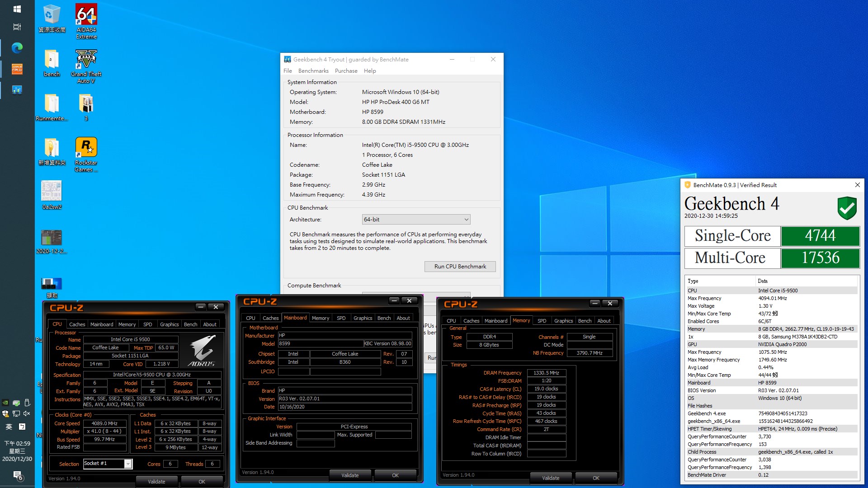This screenshot has height=488, width=868.
Task: Open the notification center with badge 6
Action: 18,475
